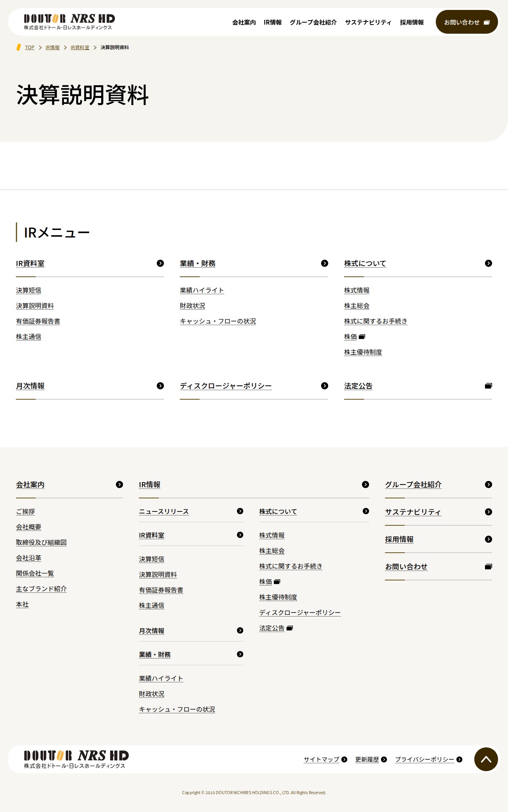Open 取締役及び組織図 link in the footer
Viewport: 508px width, 812px height.
(x=41, y=542)
